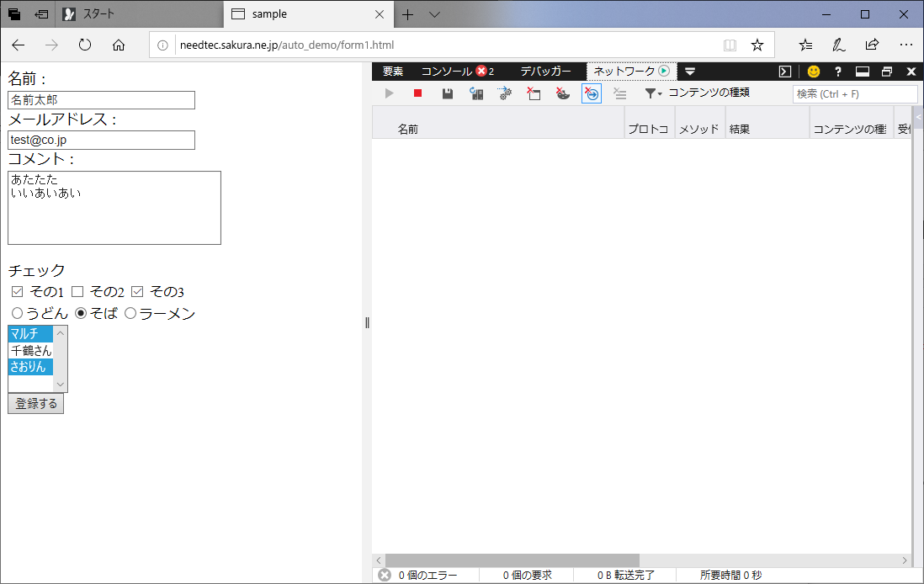The height and width of the screenshot is (584, 924).
Task: Close the DevTools panel
Action: click(x=911, y=72)
